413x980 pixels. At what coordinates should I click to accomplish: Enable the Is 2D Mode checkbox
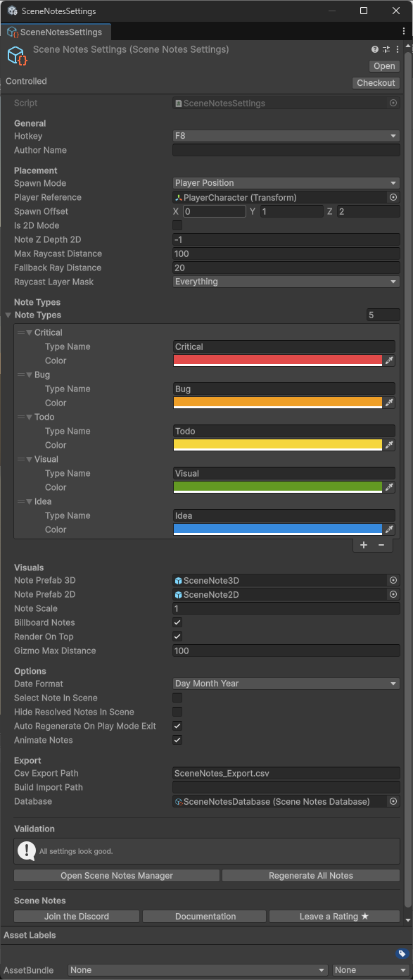(x=177, y=225)
